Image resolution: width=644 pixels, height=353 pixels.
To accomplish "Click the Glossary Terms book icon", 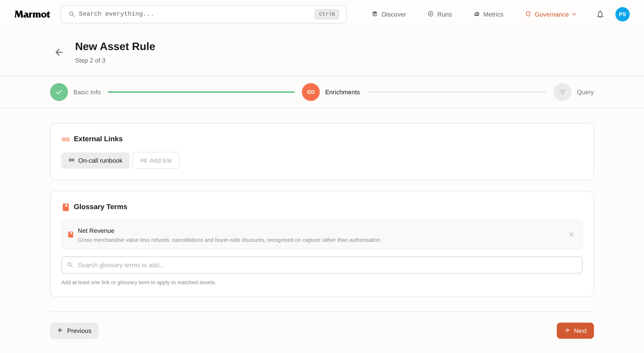I will pyautogui.click(x=66, y=207).
